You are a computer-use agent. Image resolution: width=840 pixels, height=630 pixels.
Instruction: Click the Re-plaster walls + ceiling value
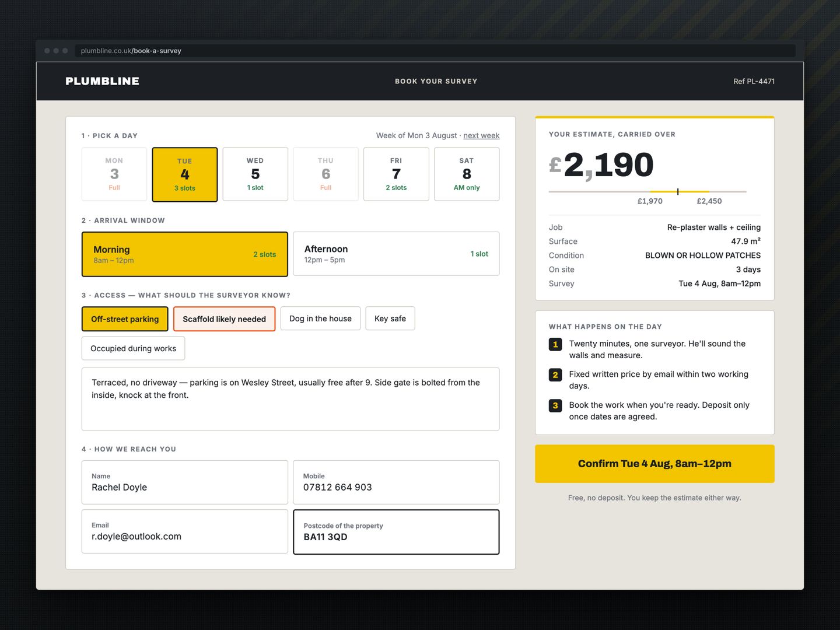pyautogui.click(x=714, y=228)
